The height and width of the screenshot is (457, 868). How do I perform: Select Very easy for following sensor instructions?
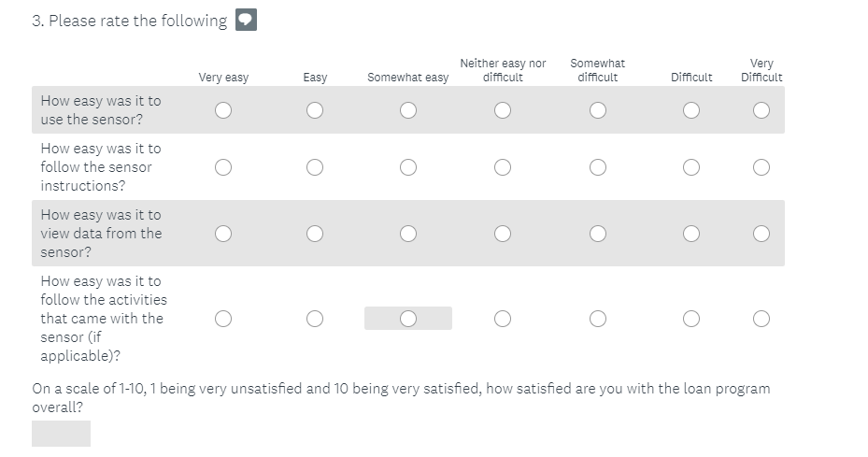pyautogui.click(x=222, y=167)
